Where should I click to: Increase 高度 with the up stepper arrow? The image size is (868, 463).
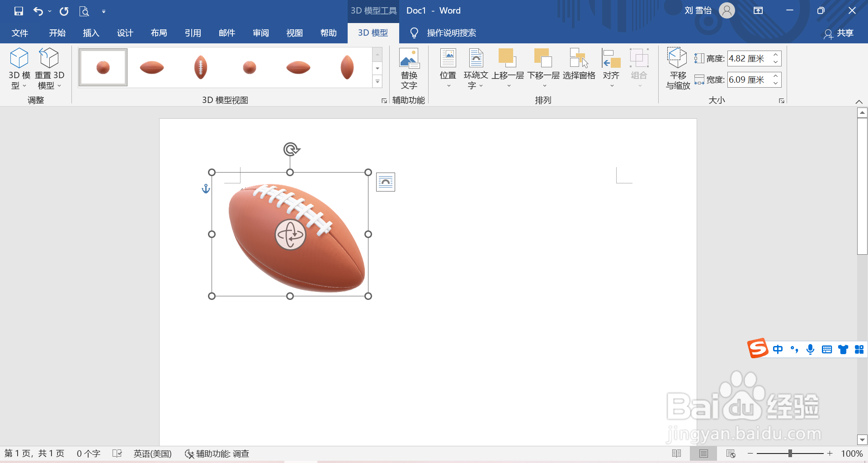point(775,55)
